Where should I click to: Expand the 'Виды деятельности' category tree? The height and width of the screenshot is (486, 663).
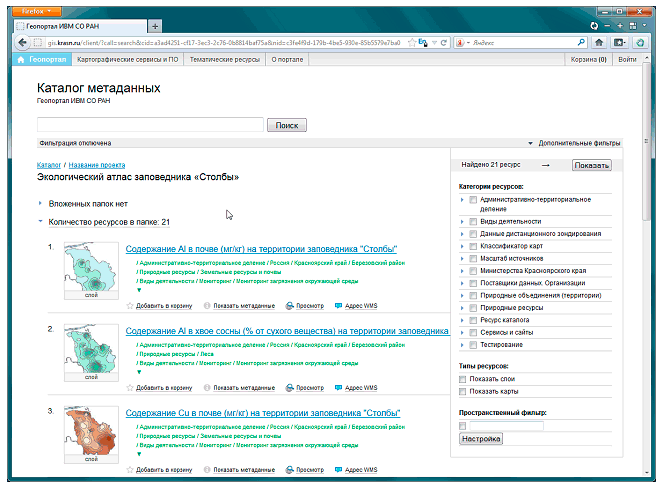(462, 221)
